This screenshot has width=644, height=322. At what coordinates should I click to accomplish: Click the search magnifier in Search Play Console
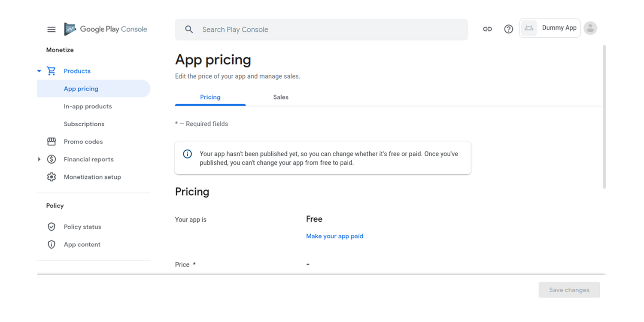click(x=189, y=29)
